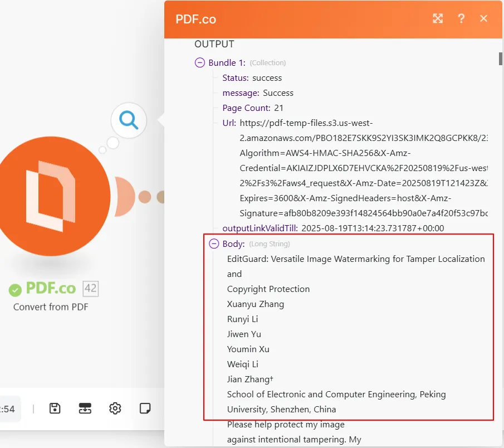
Task: Click the green success checkmark on PDF.co
Action: click(x=15, y=290)
